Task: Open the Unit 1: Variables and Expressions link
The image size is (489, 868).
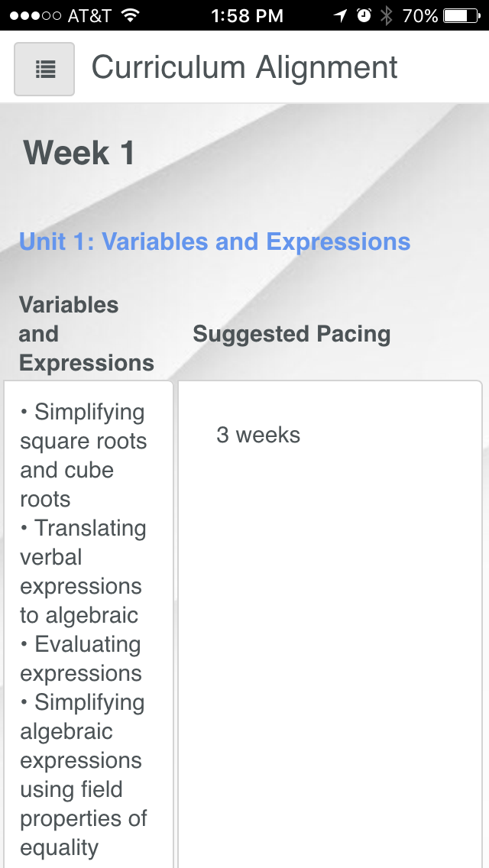Action: (x=215, y=242)
